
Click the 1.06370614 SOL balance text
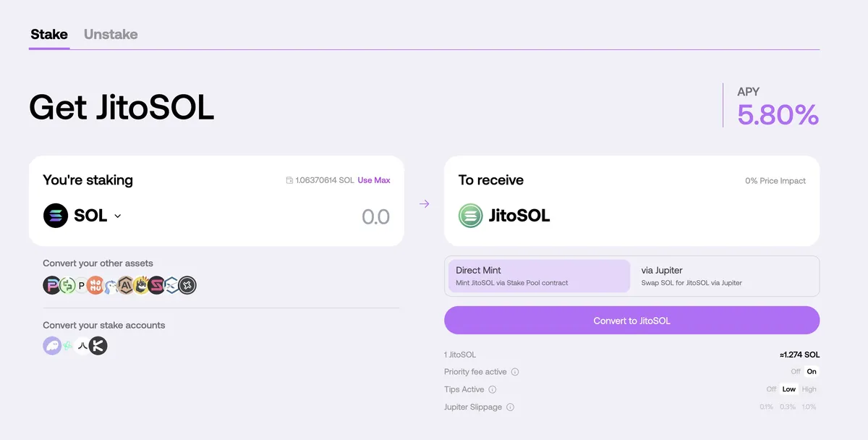tap(325, 180)
